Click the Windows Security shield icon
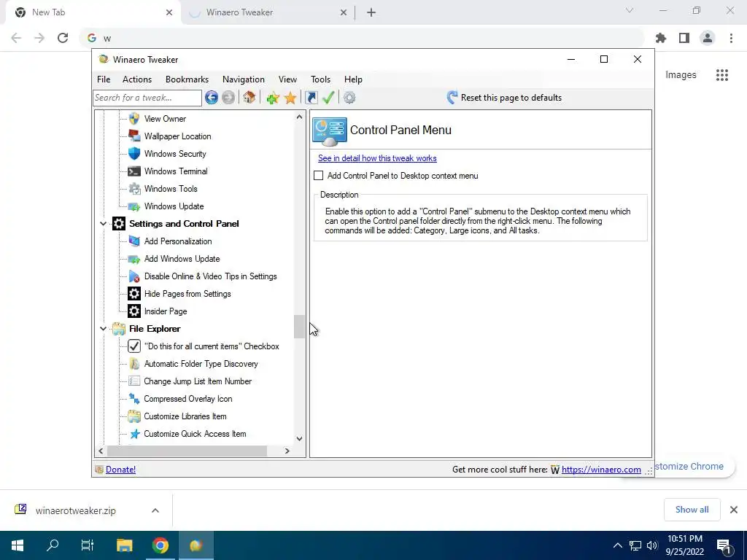 coord(134,154)
